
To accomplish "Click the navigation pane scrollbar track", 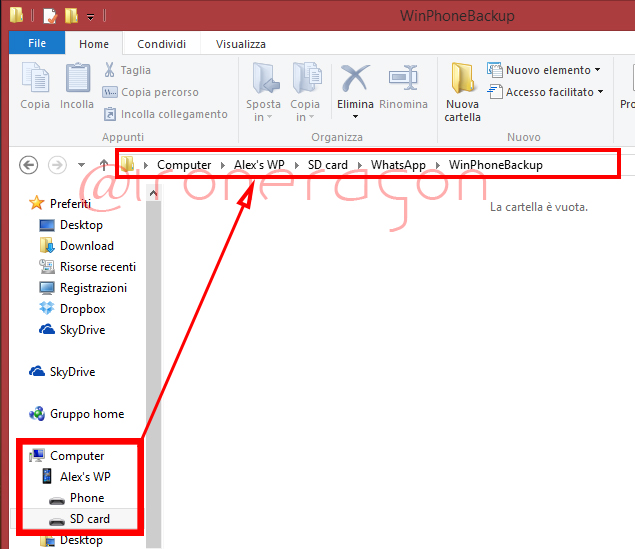I will click(x=153, y=375).
